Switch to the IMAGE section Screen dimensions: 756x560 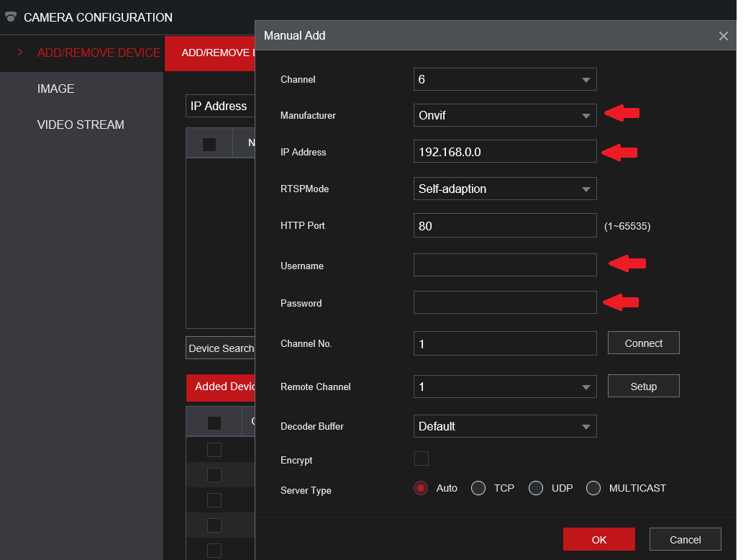(x=55, y=89)
